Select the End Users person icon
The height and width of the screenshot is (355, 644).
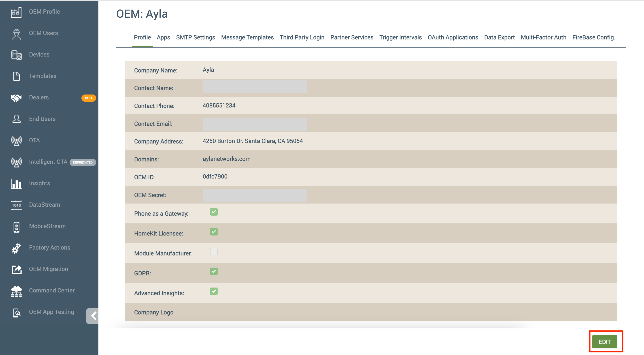pyautogui.click(x=16, y=119)
